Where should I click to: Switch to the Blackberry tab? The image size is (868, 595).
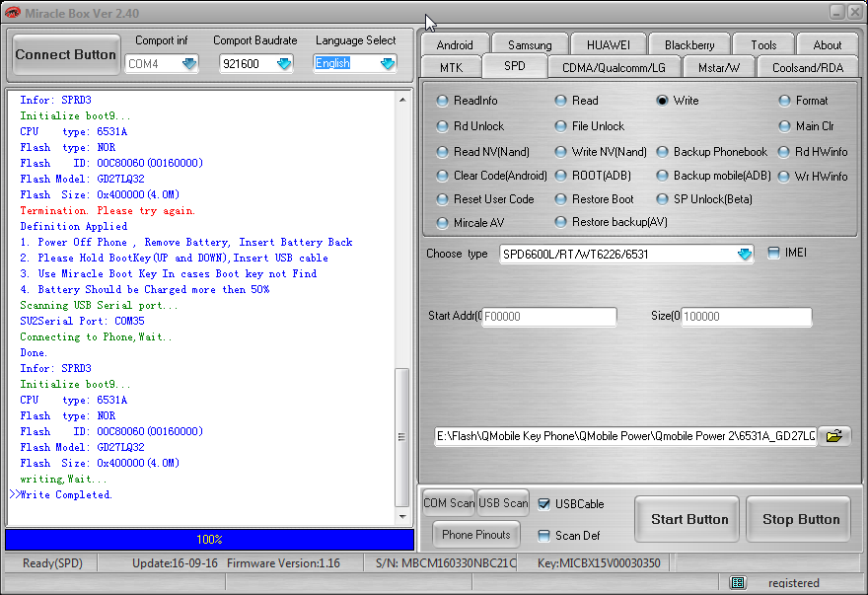tap(689, 44)
